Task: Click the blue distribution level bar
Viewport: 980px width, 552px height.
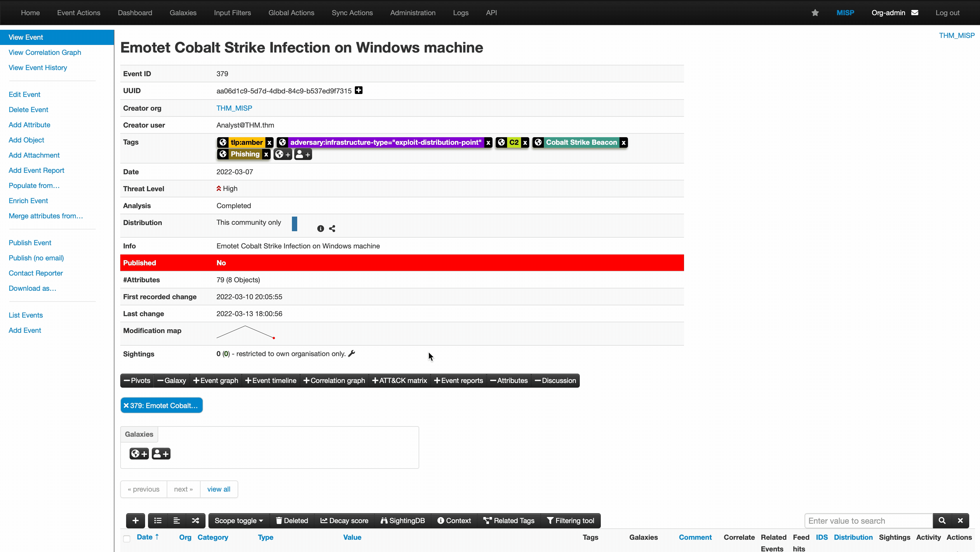Action: 295,224
